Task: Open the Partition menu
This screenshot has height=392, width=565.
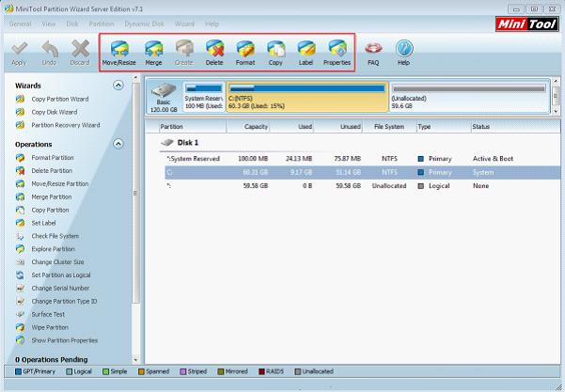Action: [102, 24]
